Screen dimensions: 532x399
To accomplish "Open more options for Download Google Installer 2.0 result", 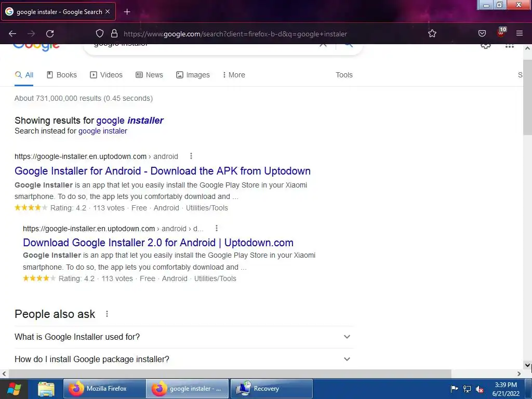I will (217, 229).
